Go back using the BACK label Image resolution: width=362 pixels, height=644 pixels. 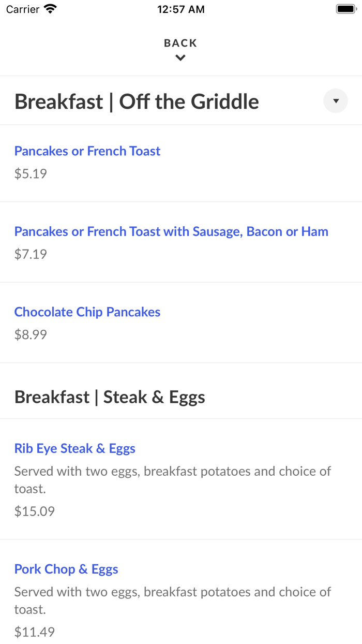(180, 43)
